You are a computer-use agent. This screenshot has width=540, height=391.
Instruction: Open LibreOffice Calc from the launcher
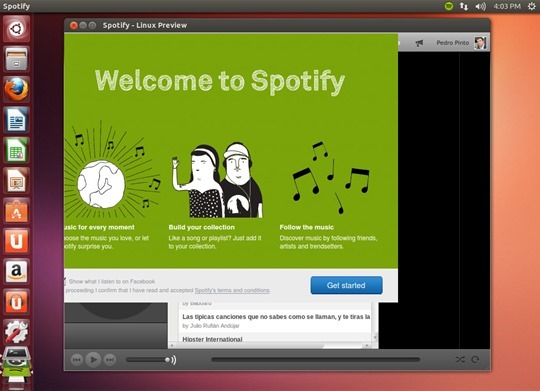[x=17, y=150]
